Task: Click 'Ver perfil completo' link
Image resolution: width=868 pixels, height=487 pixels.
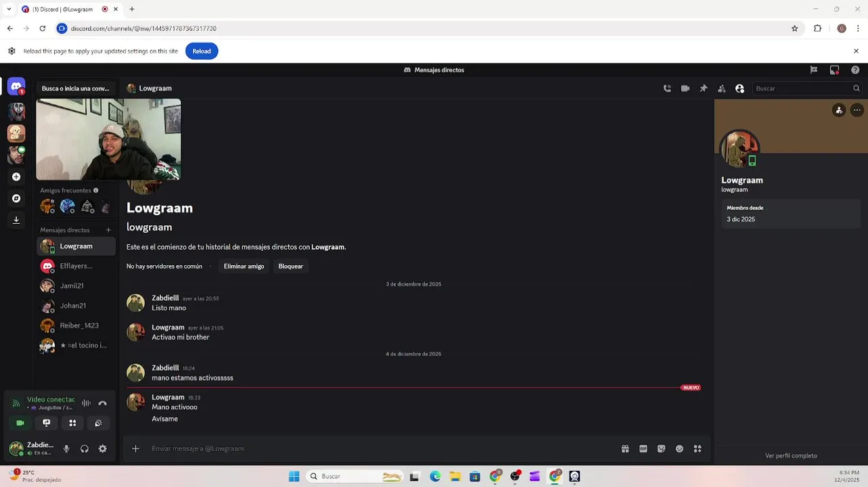Action: [791, 456]
